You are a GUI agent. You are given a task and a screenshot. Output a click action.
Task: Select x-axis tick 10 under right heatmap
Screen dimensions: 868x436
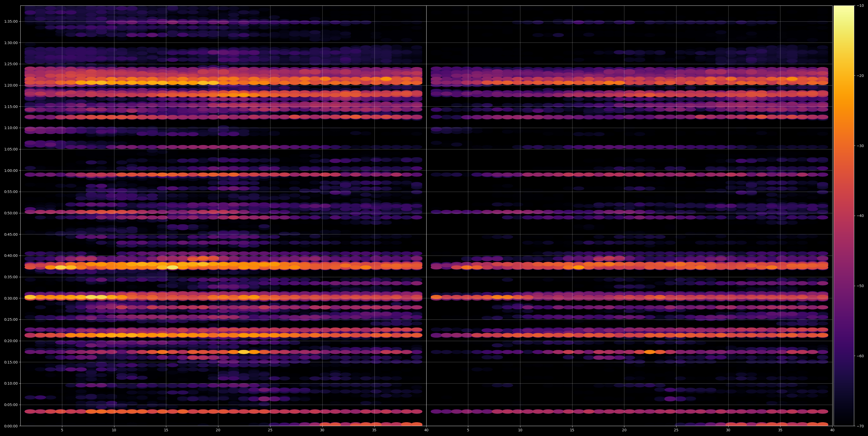[520, 430]
